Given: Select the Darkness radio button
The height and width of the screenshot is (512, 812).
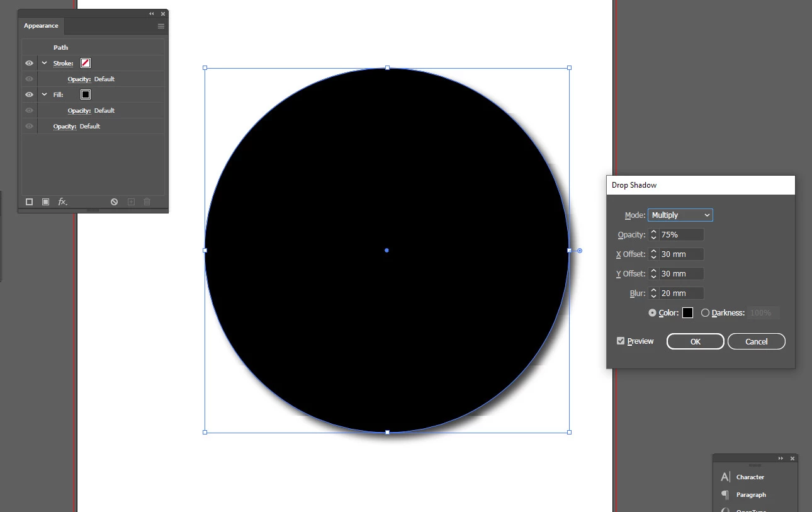Looking at the screenshot, I should pos(705,312).
